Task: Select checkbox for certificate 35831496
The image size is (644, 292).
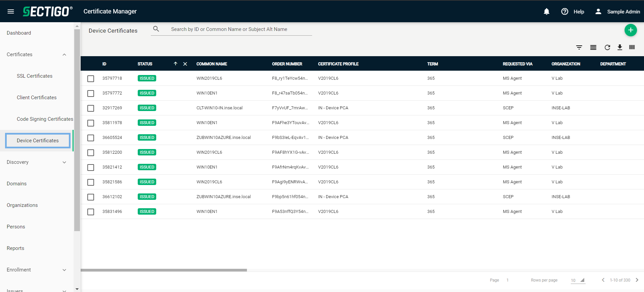Action: [x=91, y=212]
